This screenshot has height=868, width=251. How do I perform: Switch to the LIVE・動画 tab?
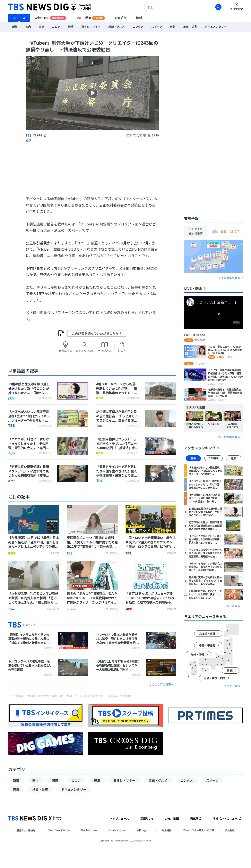(90, 18)
